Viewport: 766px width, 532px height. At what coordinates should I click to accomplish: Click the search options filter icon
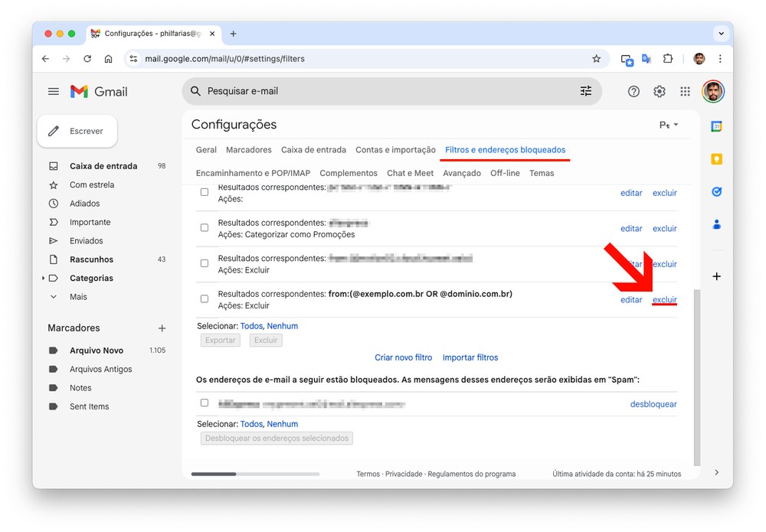coord(586,91)
